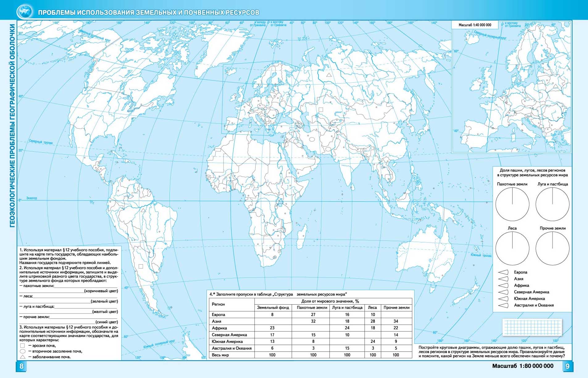Viewport: 588px width, 378px height.
Task: Click the Леса pie chart circle
Action: coord(512,248)
